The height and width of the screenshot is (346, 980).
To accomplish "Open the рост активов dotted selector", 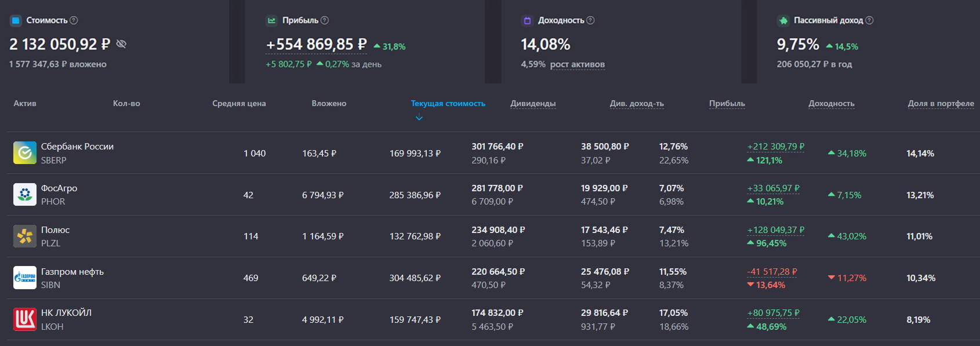I will coord(577,64).
